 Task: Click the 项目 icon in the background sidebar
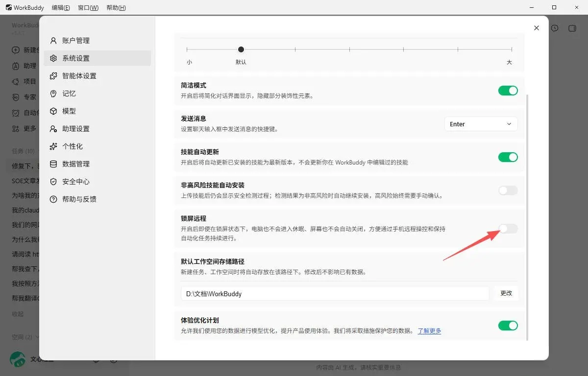tap(16, 81)
